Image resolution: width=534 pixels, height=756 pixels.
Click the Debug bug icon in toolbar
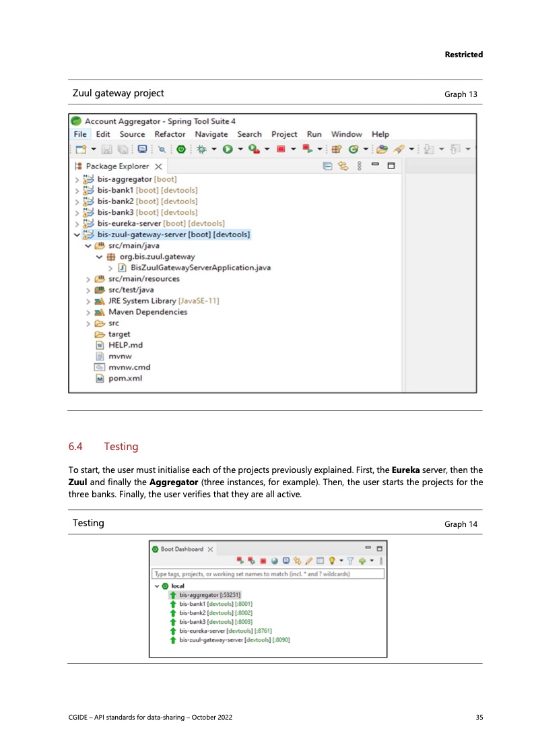pos(201,148)
